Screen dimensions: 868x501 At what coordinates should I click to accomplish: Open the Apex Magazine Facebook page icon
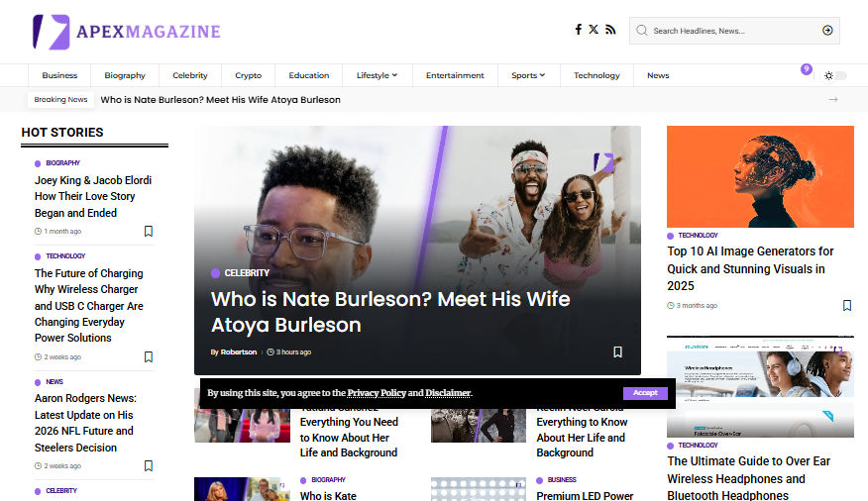tap(578, 30)
